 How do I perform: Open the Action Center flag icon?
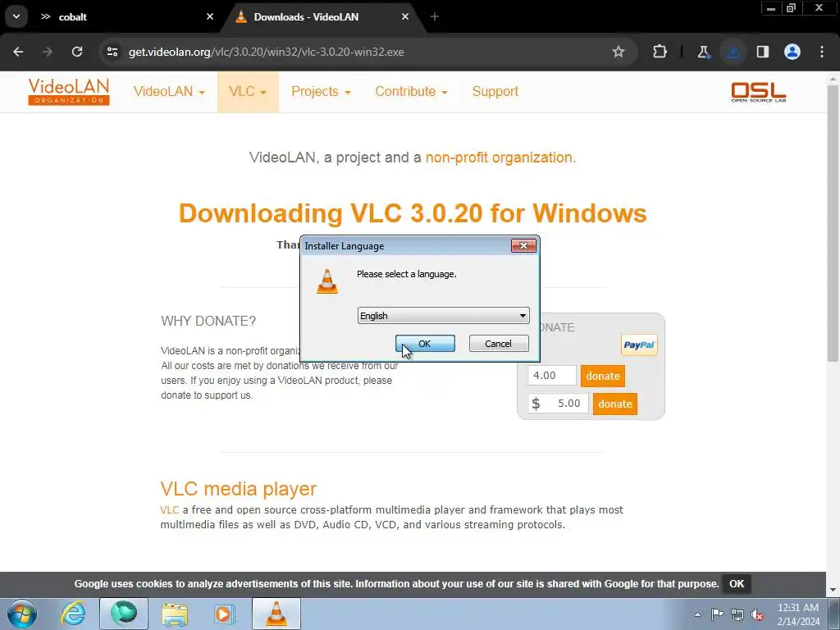[x=717, y=614]
